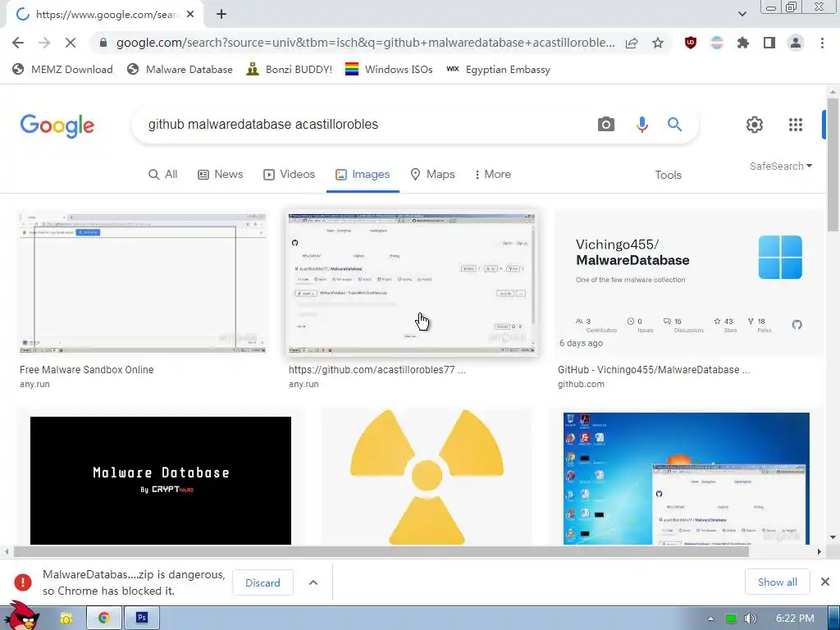Open the Google apps grid
The height and width of the screenshot is (630, 840).
(x=796, y=125)
